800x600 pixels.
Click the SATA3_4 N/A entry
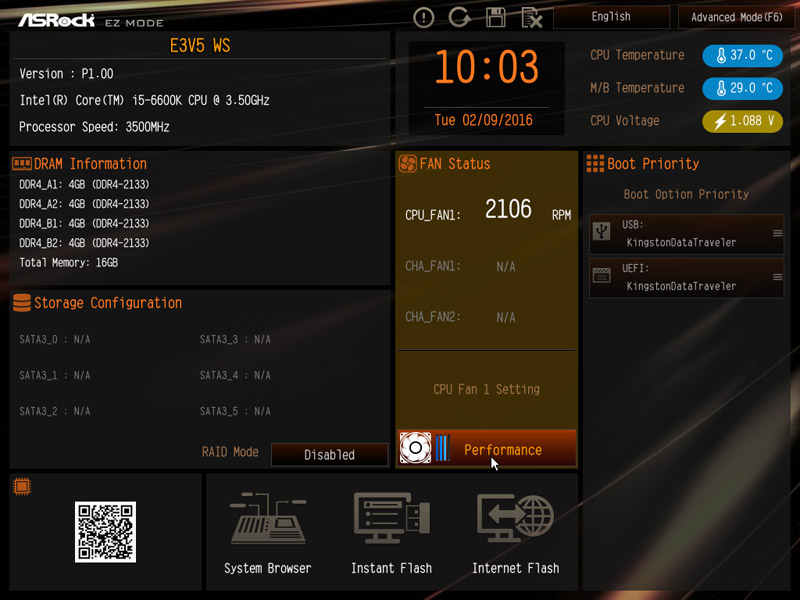(235, 376)
